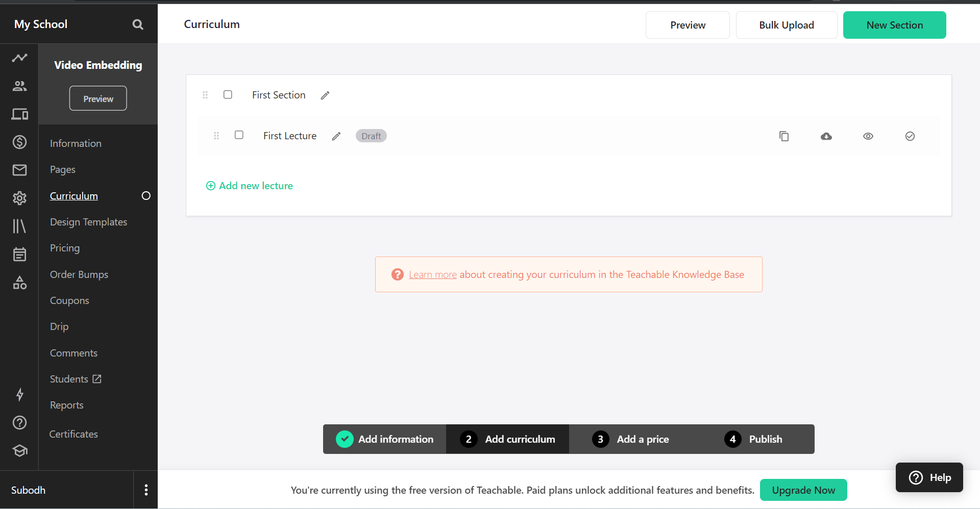980x509 pixels.
Task: Open the user options menu beside Subodh
Action: tap(145, 490)
